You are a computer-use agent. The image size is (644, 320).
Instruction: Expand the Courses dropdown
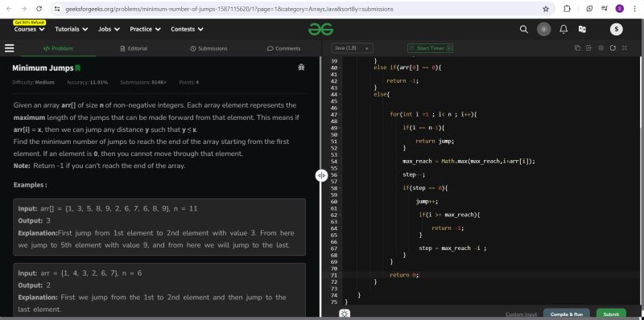pyautogui.click(x=30, y=29)
